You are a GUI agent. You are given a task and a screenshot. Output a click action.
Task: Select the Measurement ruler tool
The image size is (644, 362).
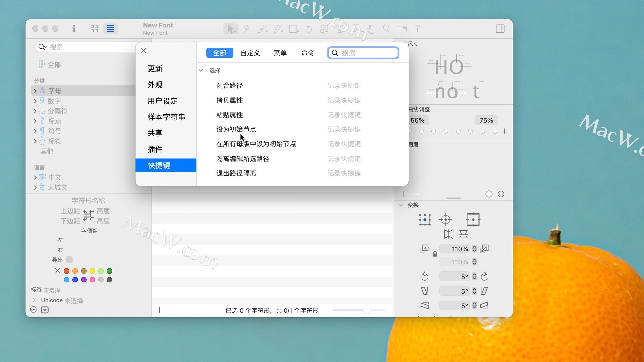[402, 29]
